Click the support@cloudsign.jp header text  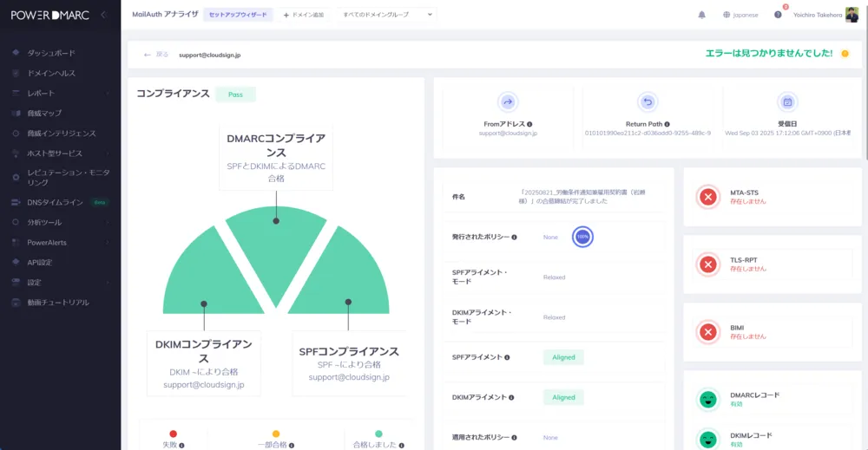(210, 55)
